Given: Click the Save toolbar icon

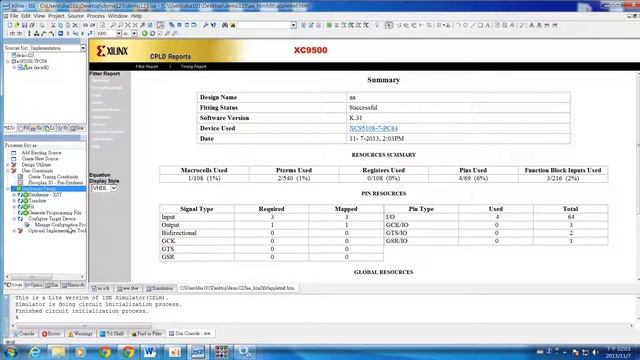Looking at the screenshot, I should (x=24, y=25).
